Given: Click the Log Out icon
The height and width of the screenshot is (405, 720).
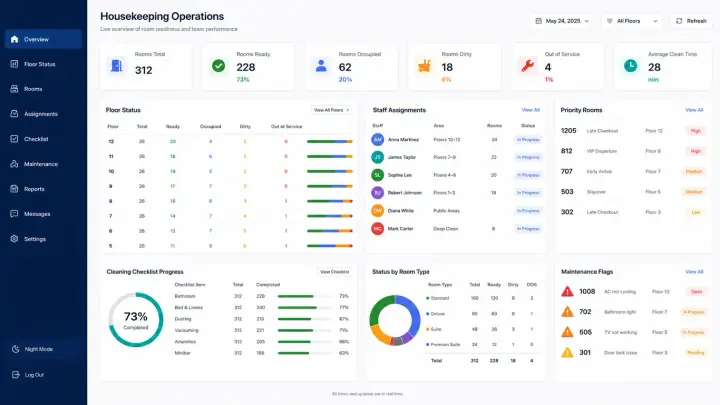Looking at the screenshot, I should pyautogui.click(x=16, y=375).
